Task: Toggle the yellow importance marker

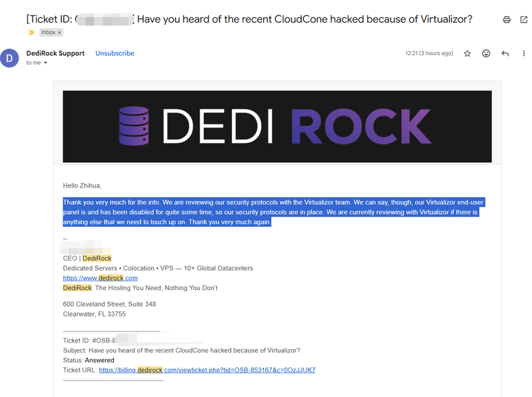Action: tap(31, 32)
